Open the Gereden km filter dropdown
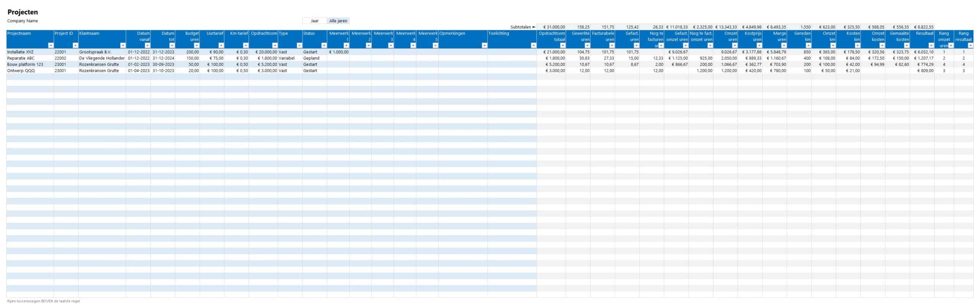The image size is (980, 304). pos(808,46)
